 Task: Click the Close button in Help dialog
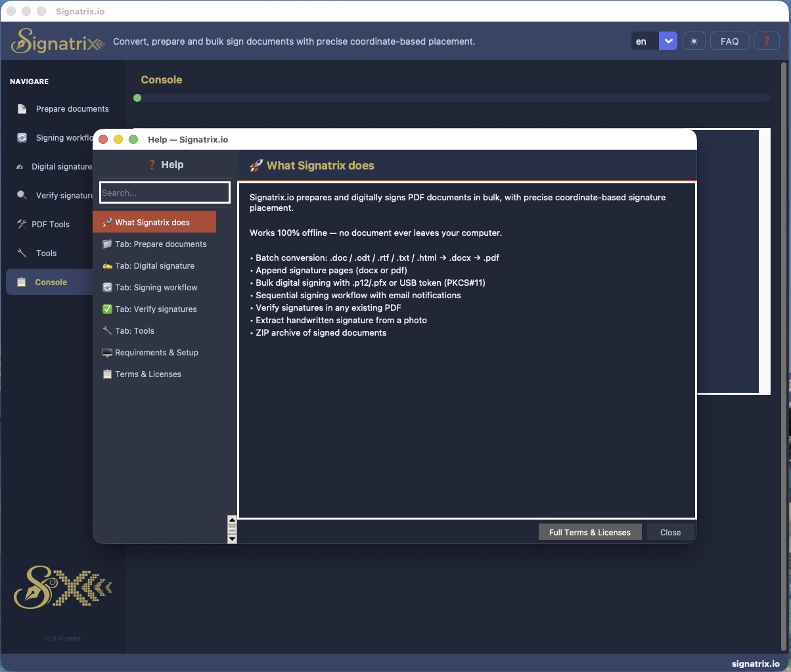pos(670,532)
